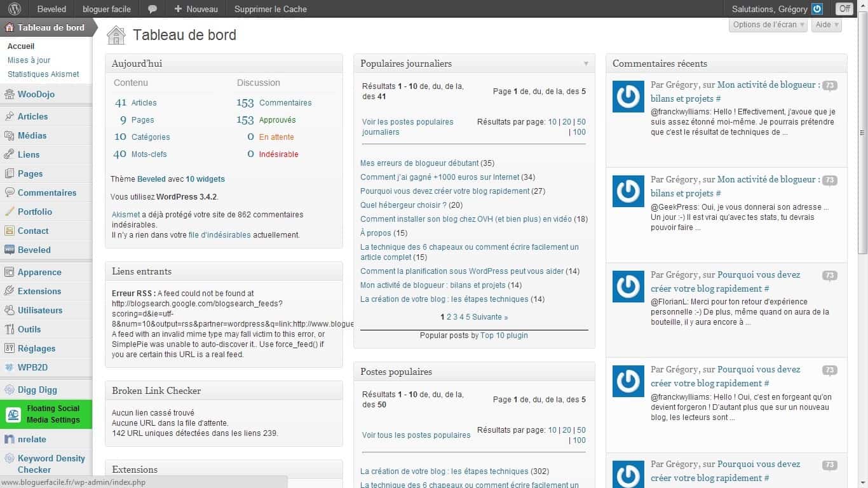Click the Indésirable comments link
This screenshot has height=488, width=868.
[279, 154]
